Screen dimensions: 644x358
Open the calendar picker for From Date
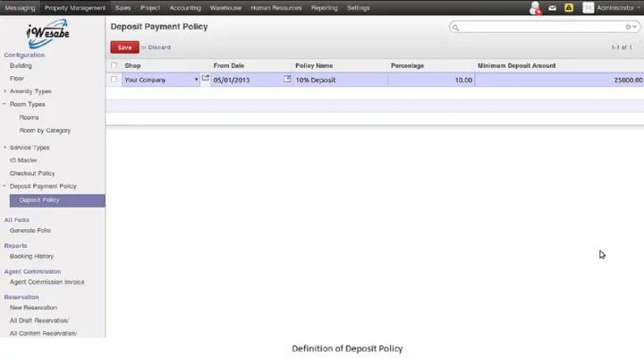[287, 79]
